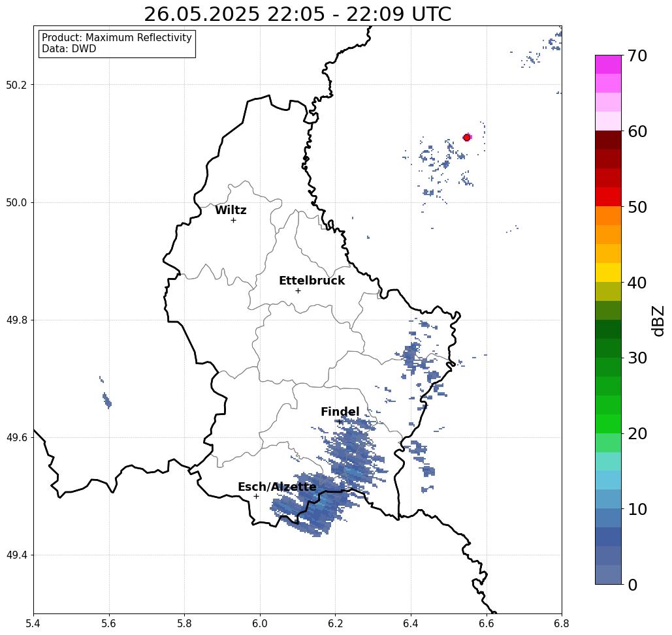
Task: Select the Wiltz label text
Action: [x=231, y=210]
